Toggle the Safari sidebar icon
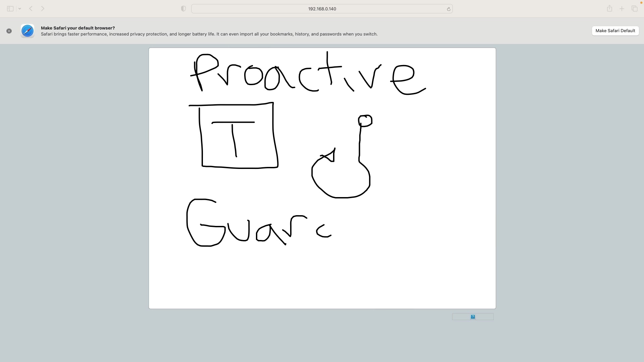 [10, 9]
